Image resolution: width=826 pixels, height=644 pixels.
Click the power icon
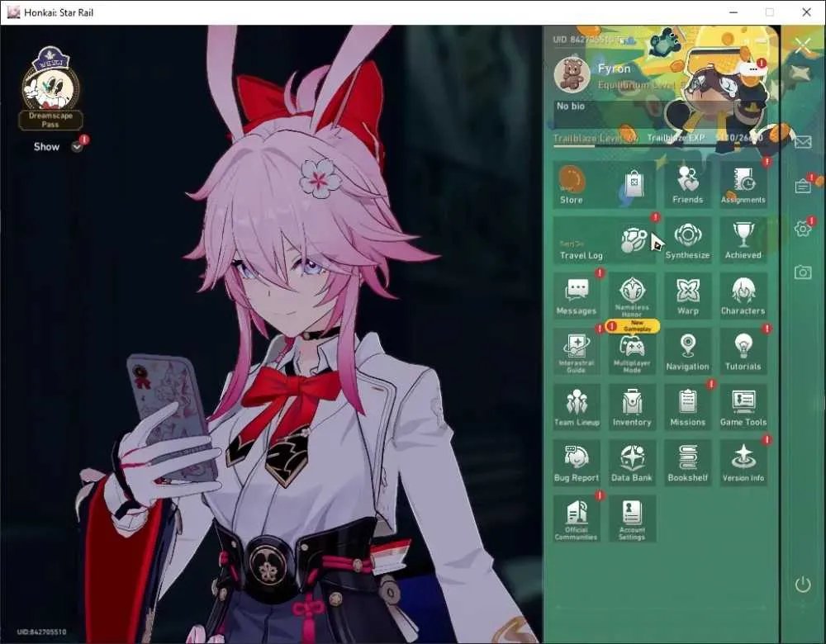(803, 584)
